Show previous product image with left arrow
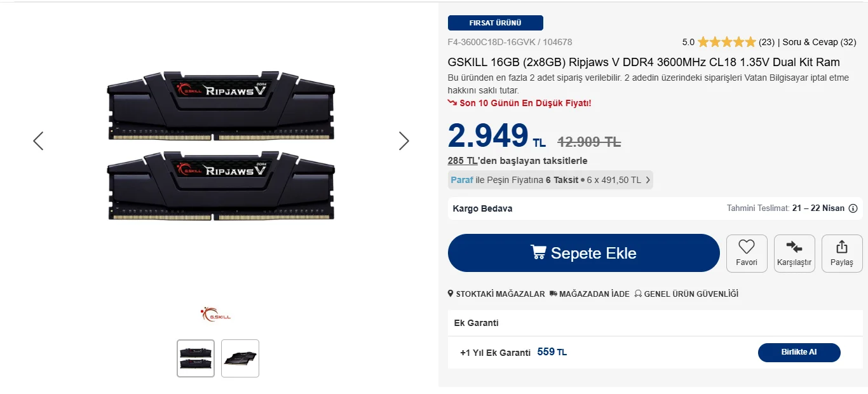The image size is (868, 394). click(38, 140)
